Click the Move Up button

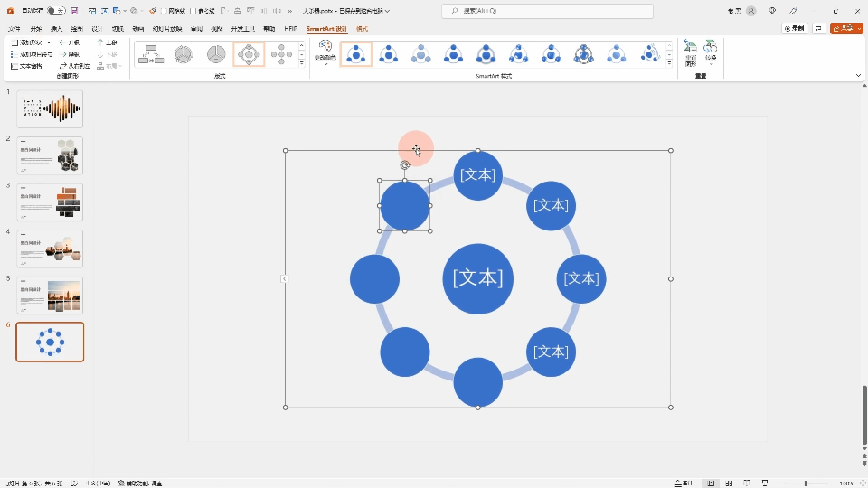(108, 42)
